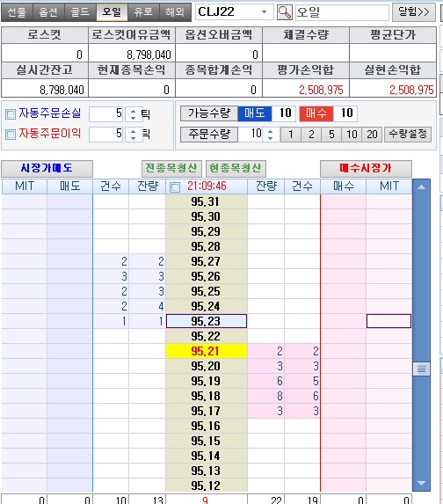Decrease 자동주문이익 tick value with down arrow

point(133,138)
